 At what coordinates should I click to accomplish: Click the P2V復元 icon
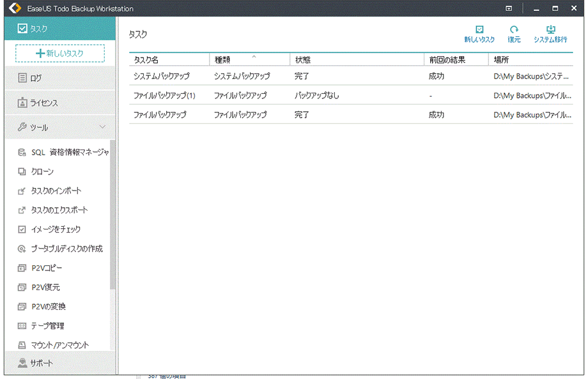(22, 287)
